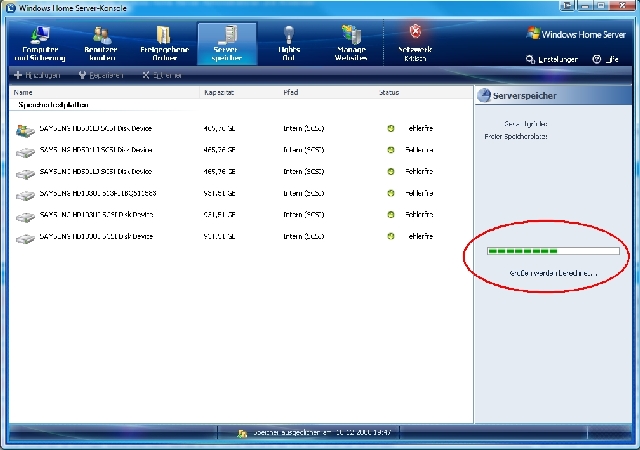Viewport: 640px width, 450px height.
Task: Click green status icon of third disk
Action: coord(391,172)
